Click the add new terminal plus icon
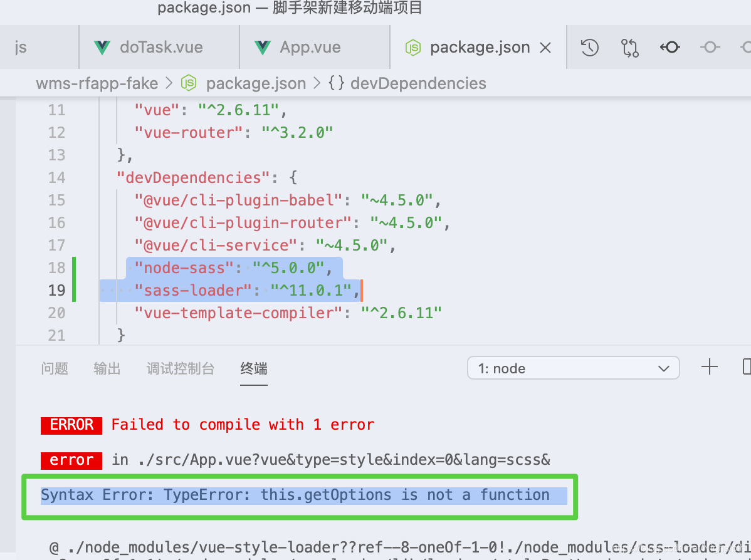This screenshot has width=751, height=560. coord(709,366)
